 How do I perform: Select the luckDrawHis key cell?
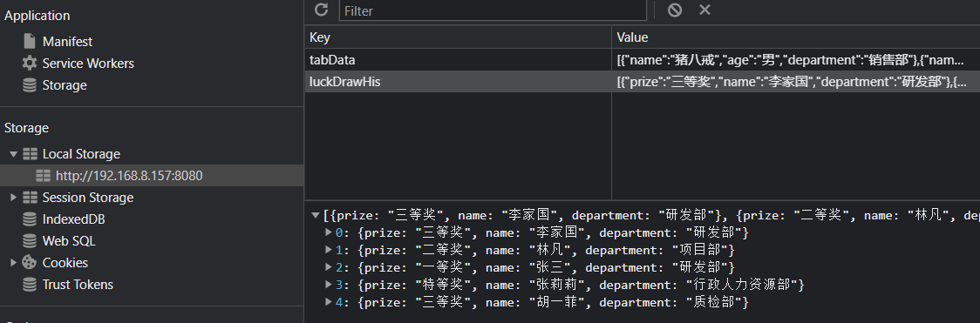pyautogui.click(x=458, y=82)
